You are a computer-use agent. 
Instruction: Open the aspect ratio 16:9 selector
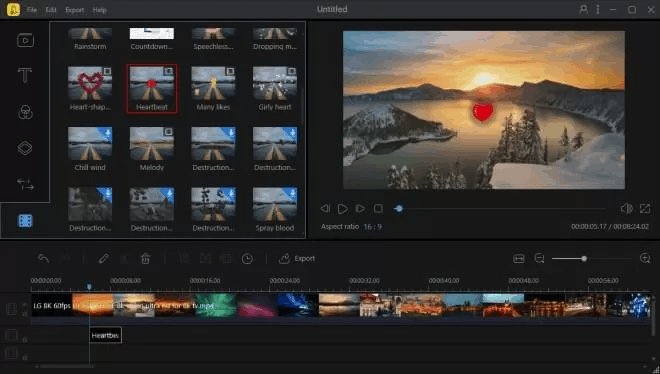[x=373, y=226]
